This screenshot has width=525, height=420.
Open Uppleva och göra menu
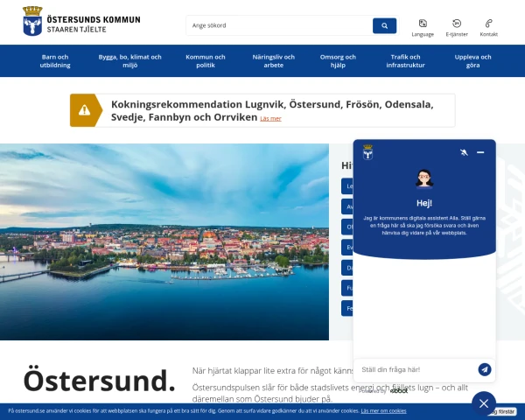point(472,61)
